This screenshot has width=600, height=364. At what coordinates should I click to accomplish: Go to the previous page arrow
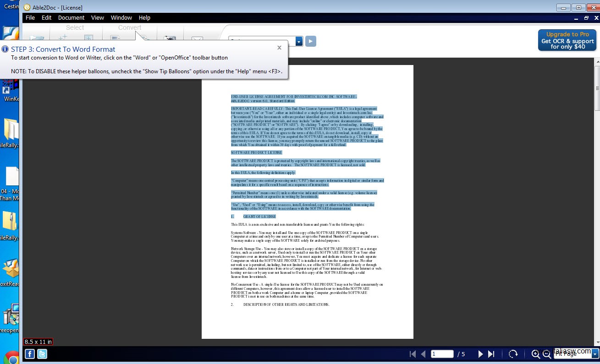click(423, 354)
